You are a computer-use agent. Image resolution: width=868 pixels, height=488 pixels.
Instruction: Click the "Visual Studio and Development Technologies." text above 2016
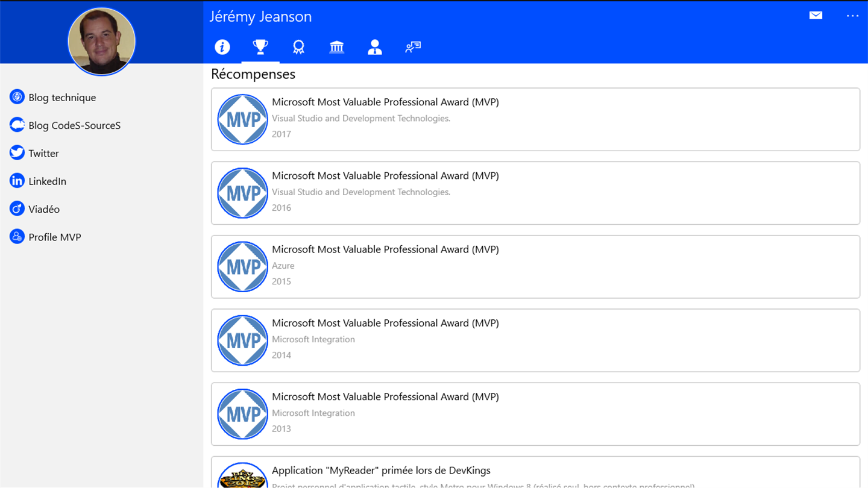[361, 192]
